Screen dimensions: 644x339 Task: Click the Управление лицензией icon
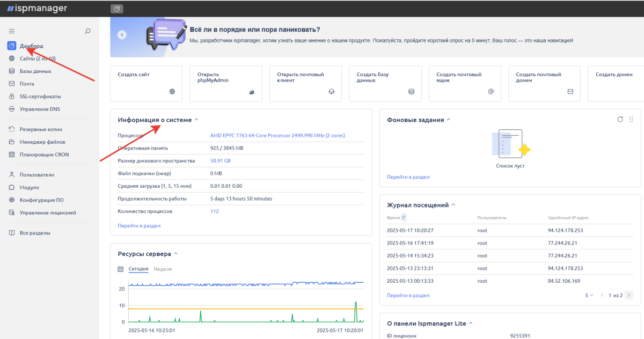12,212
